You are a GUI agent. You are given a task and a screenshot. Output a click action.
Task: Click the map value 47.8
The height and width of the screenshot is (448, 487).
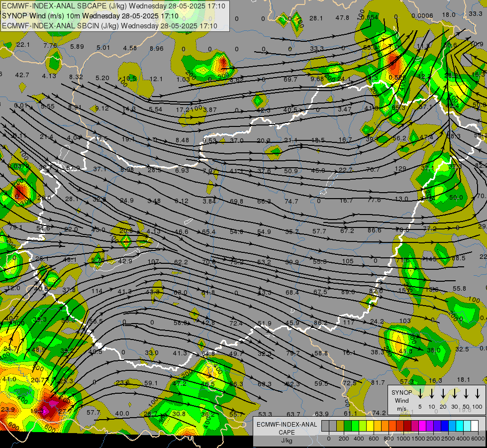point(342,18)
